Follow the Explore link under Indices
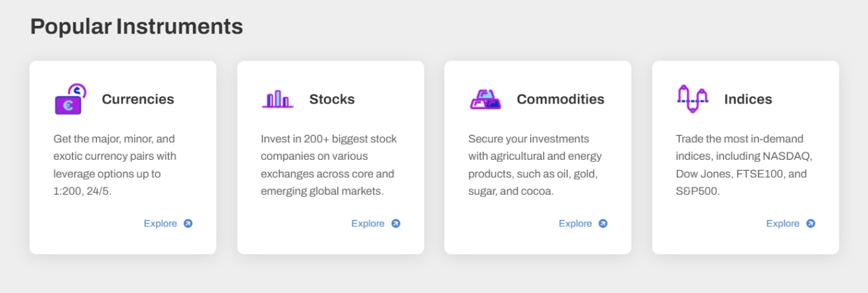The image size is (868, 293). coord(782,224)
